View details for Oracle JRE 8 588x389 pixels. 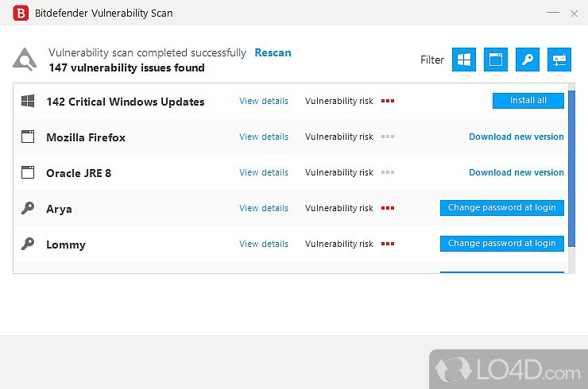point(264,172)
